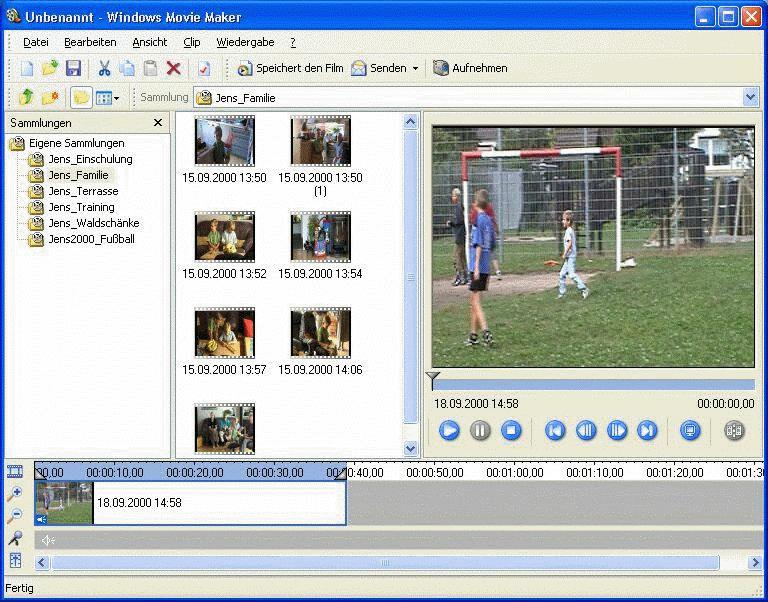This screenshot has width=768, height=602.
Task: Stop the preview playback
Action: (511, 431)
